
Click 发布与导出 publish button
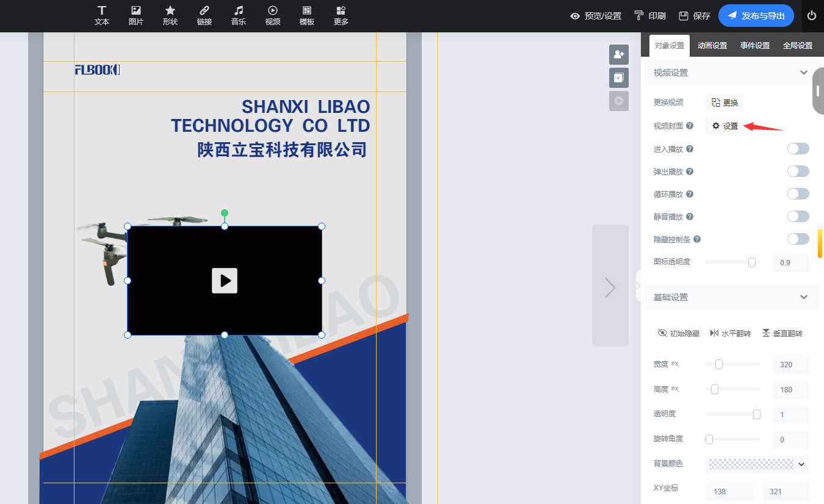[756, 16]
